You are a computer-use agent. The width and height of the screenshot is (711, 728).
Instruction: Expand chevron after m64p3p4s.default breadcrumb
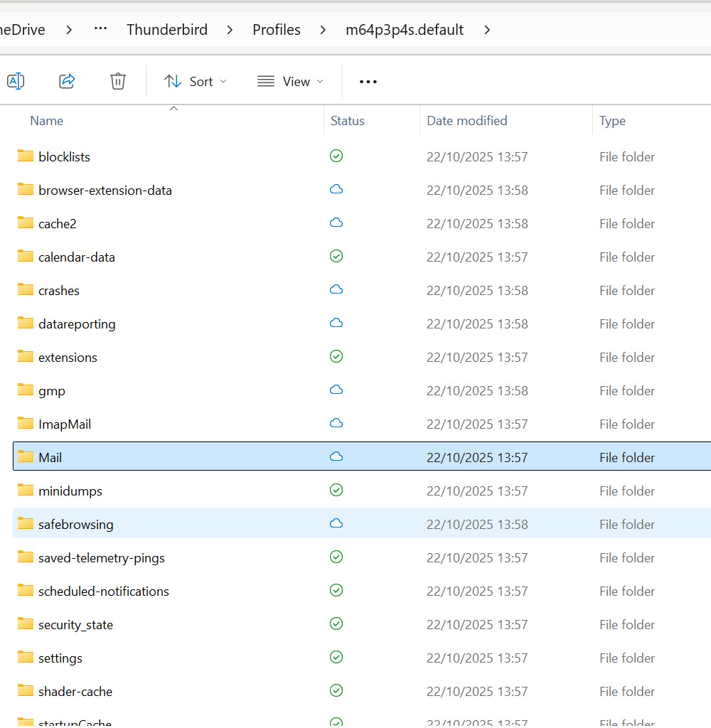coord(487,30)
